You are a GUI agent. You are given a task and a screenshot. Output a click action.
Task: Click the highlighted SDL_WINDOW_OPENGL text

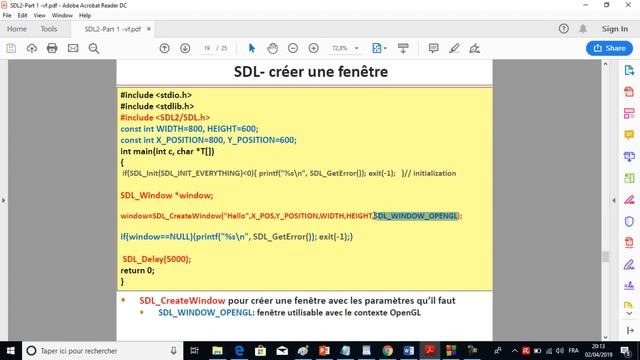[416, 216]
